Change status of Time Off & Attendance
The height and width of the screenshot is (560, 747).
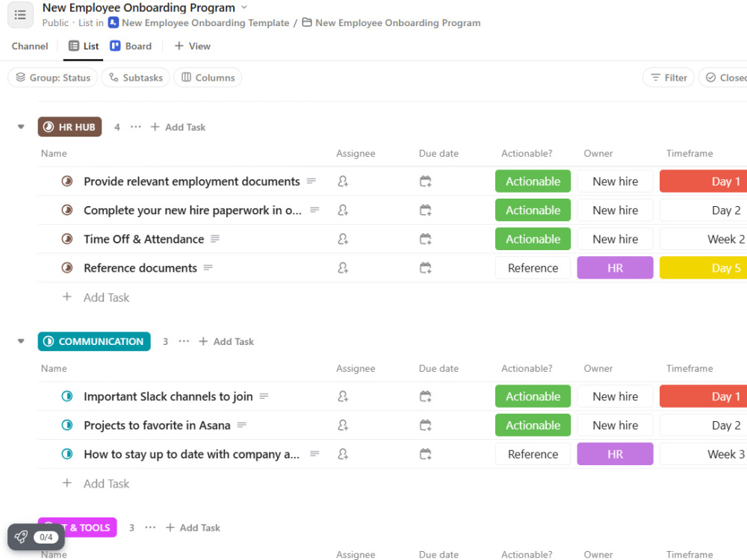tap(67, 239)
